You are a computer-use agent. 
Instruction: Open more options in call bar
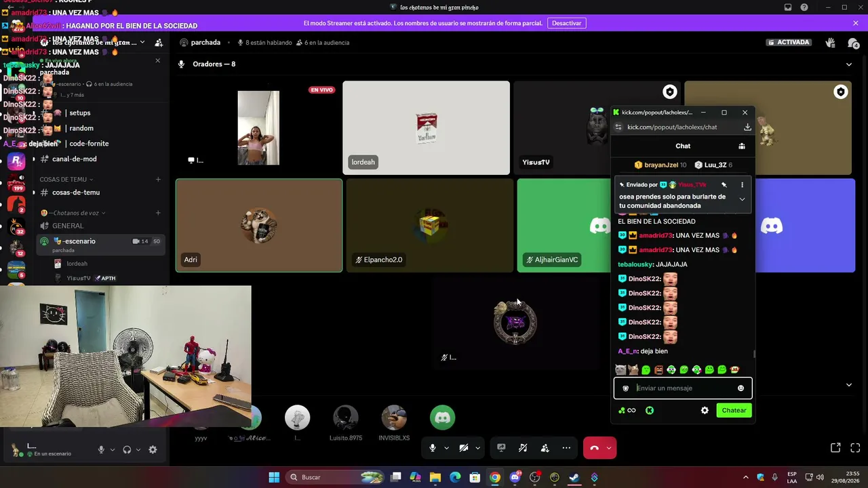coord(566,448)
